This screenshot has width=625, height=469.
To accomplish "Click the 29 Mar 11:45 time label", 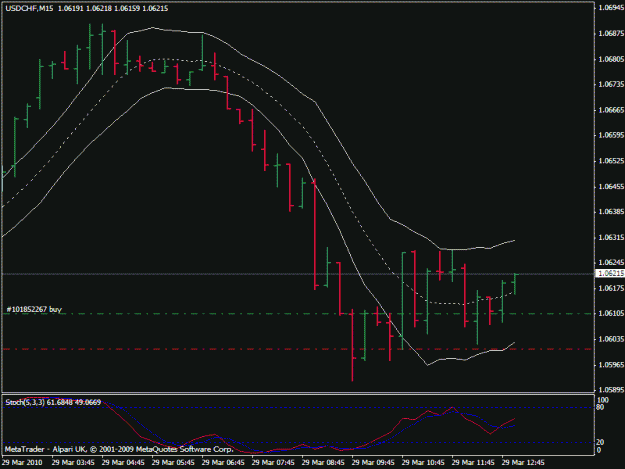I will point(473,463).
